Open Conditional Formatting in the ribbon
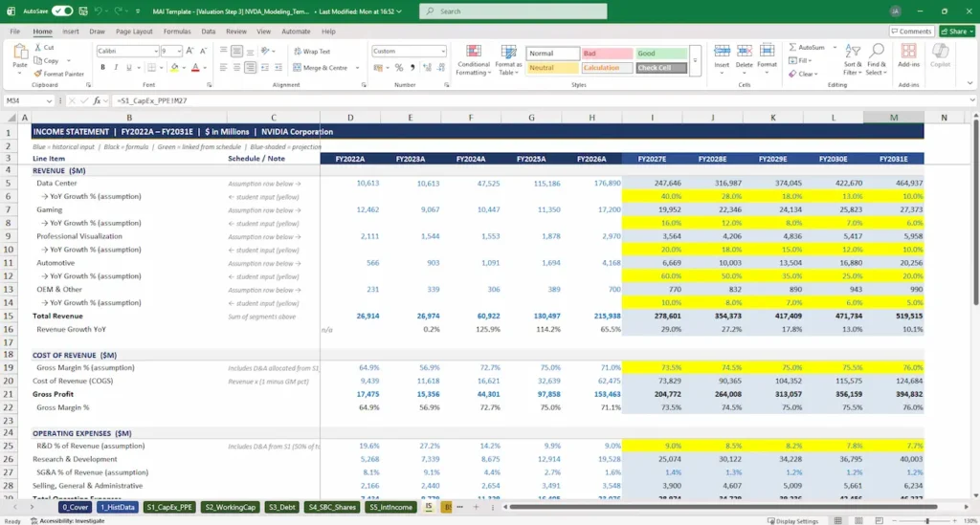The image size is (980, 525). click(473, 60)
